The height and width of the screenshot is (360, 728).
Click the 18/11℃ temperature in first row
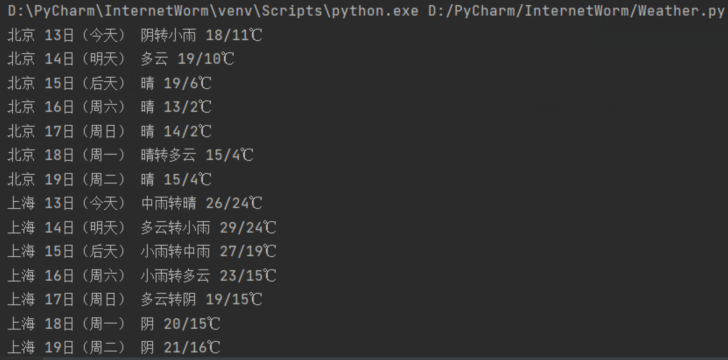(234, 35)
